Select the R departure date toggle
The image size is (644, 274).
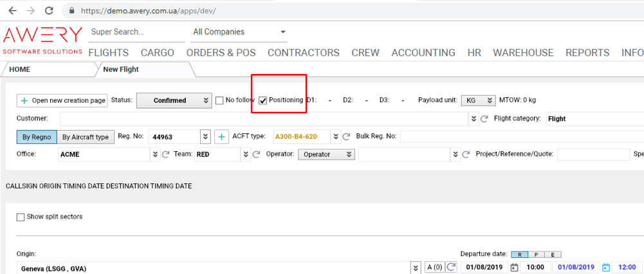(x=519, y=254)
